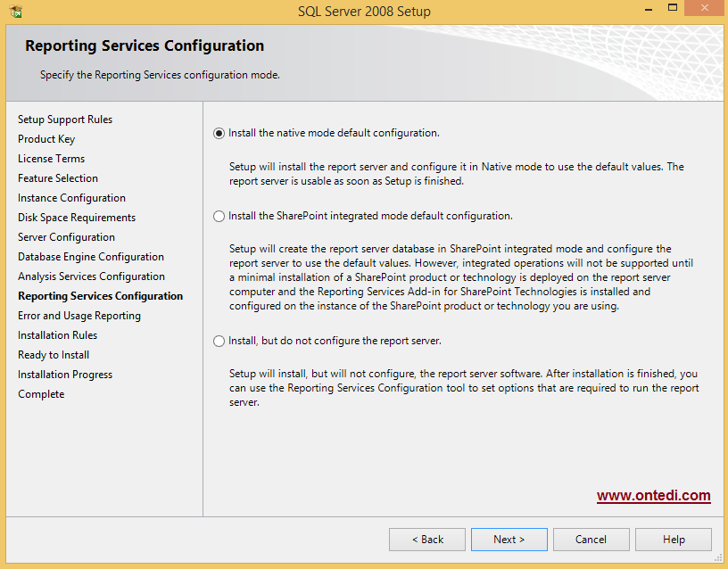Select SharePoint integrated mode default configuration option

[x=219, y=217]
